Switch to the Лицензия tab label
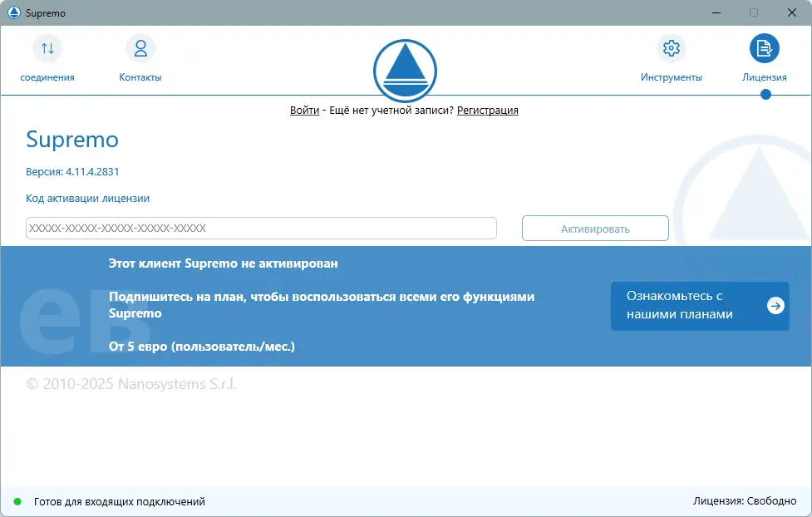812x517 pixels. pyautogui.click(x=765, y=77)
